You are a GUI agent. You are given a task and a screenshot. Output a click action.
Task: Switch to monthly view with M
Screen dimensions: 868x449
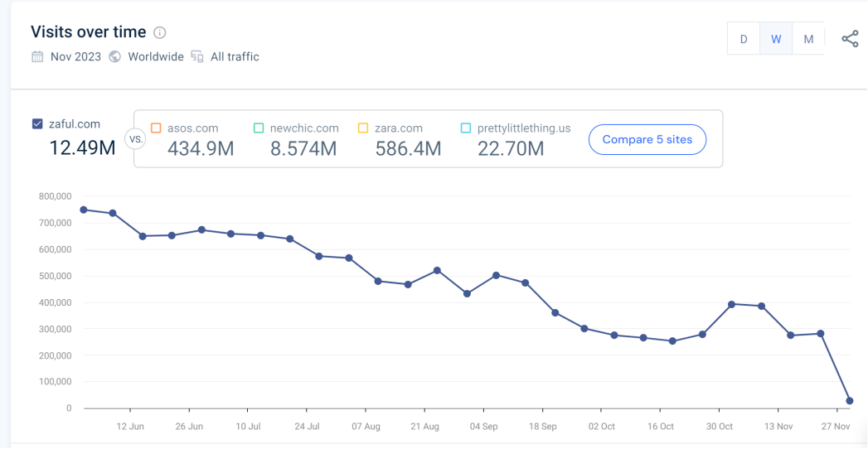(x=808, y=39)
